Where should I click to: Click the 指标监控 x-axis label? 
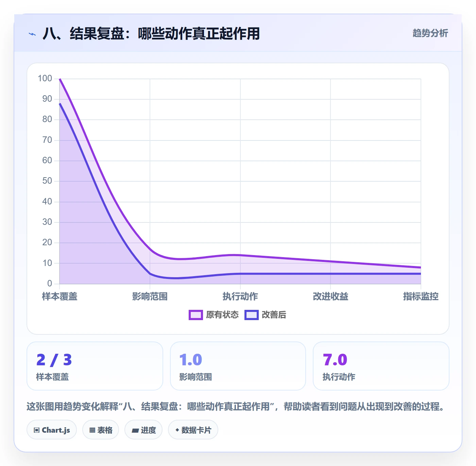click(421, 297)
